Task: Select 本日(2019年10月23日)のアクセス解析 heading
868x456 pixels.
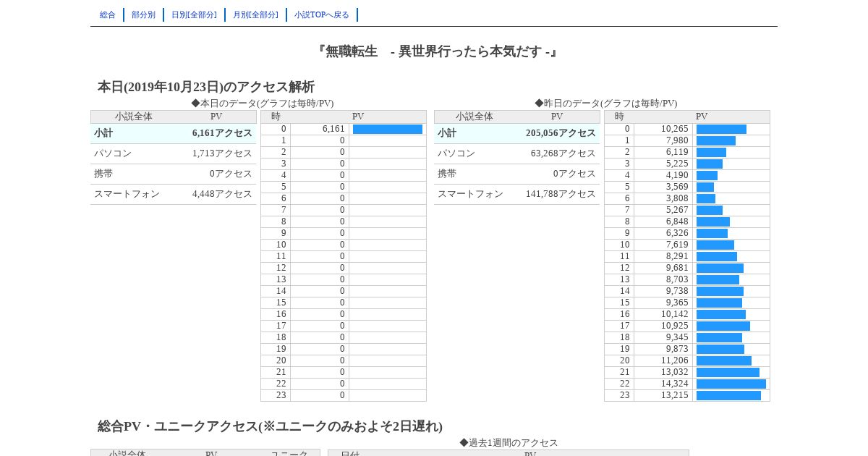Action: 206,87
